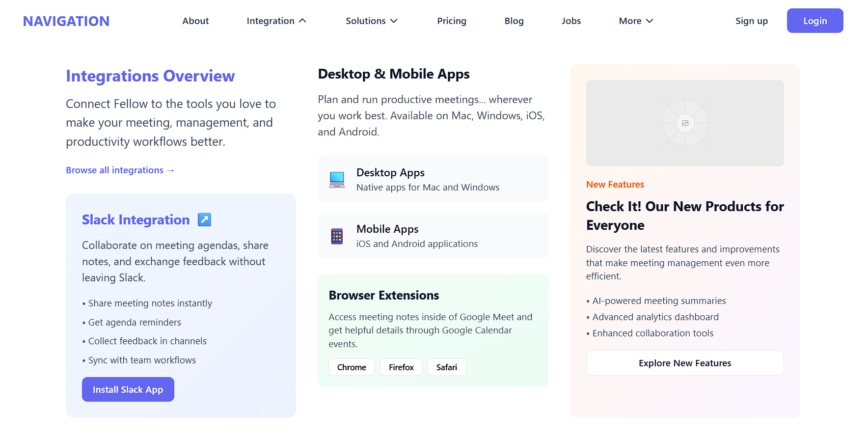The height and width of the screenshot is (437, 868).
Task: Choose the Firefox browser extension
Action: tap(401, 367)
